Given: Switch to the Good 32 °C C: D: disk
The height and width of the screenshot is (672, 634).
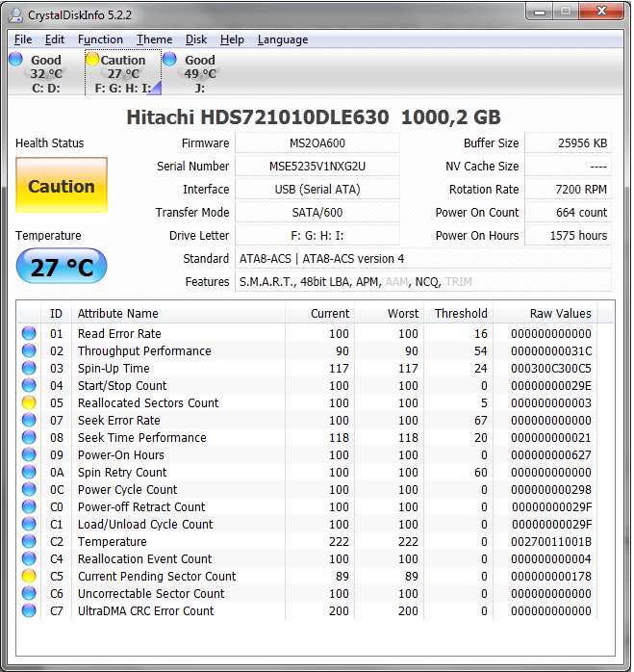Looking at the screenshot, I should coord(46,72).
